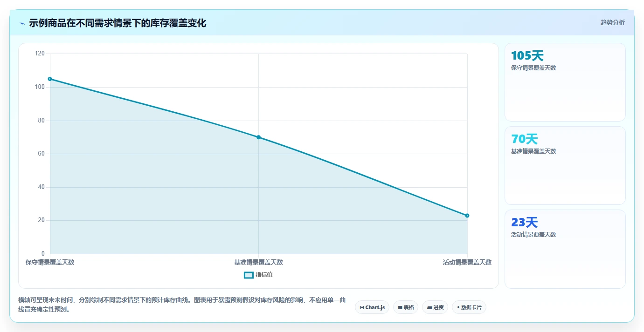644x332 pixels.
Task: Click the x-axis label 活动情景覆盖天数
Action: (x=467, y=262)
